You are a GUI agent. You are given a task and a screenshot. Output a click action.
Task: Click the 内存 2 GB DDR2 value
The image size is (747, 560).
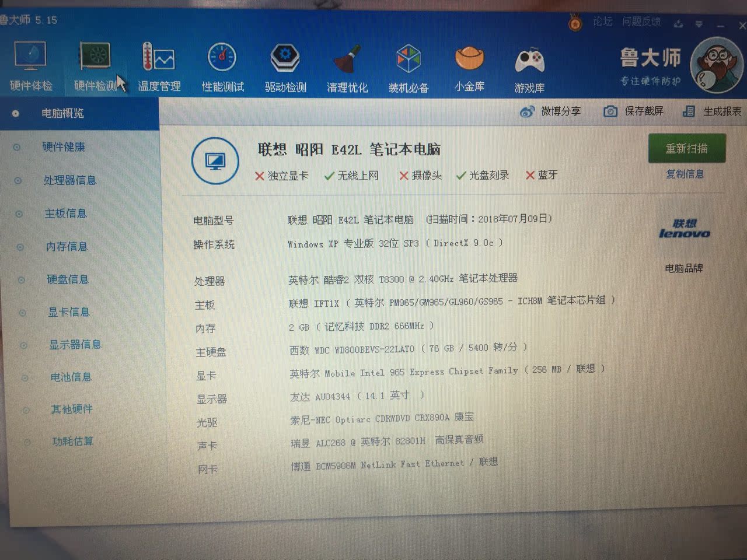[362, 327]
